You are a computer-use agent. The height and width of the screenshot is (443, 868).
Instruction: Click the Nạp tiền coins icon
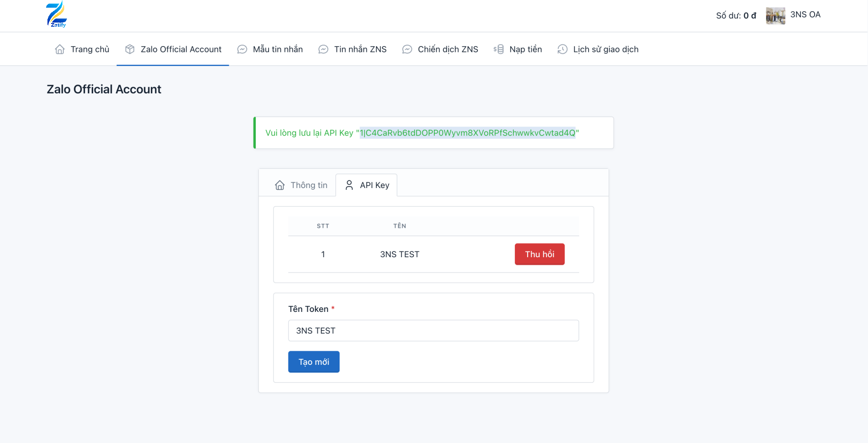click(x=499, y=49)
